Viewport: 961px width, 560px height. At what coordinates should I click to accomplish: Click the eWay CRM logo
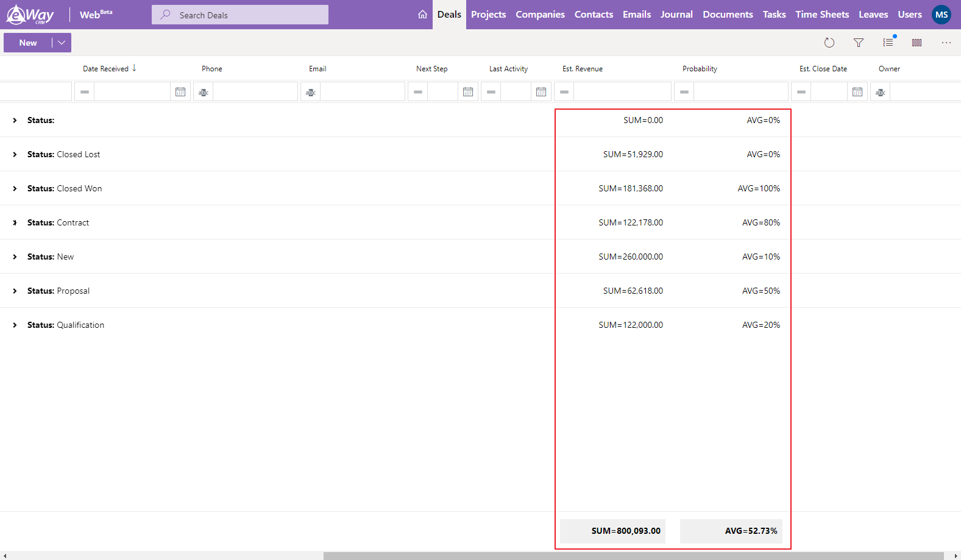point(30,15)
